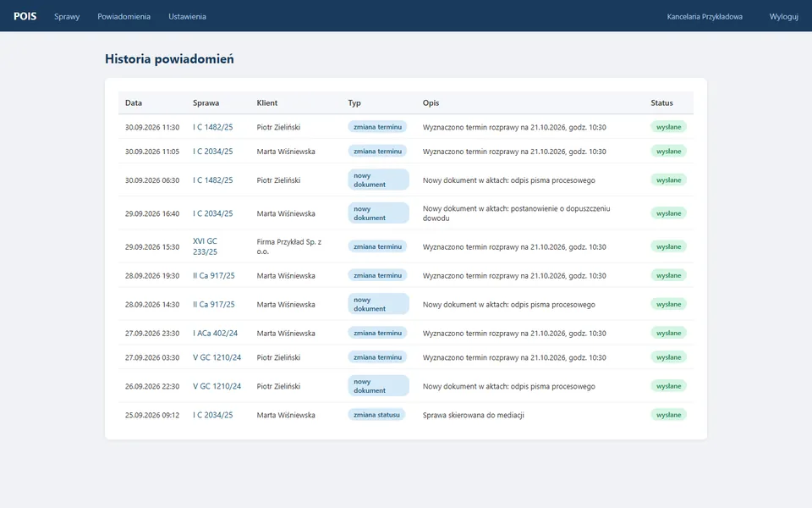The width and height of the screenshot is (812, 508).
Task: Open case V GC 1210/24 from 26.09.2026 22:30
Action: (217, 386)
